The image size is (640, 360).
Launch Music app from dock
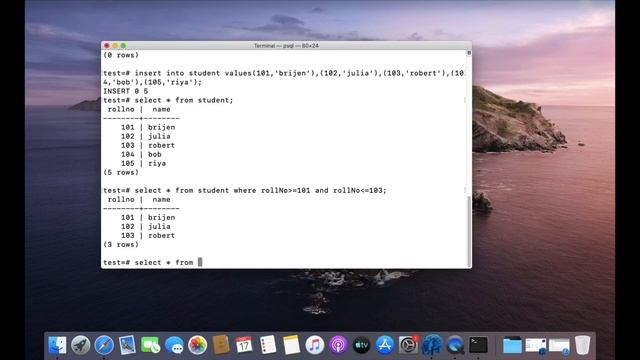[314, 345]
